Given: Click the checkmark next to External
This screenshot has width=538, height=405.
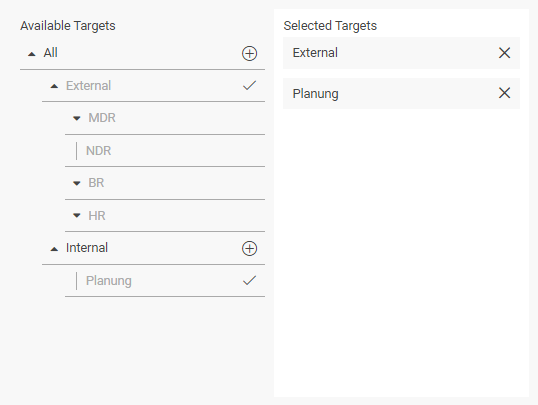Looking at the screenshot, I should coord(249,85).
